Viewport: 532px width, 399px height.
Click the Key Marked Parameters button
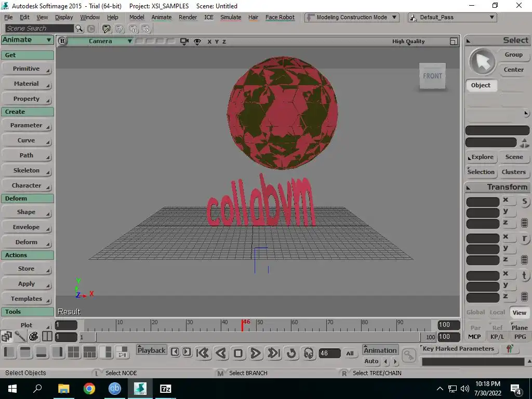click(x=458, y=349)
